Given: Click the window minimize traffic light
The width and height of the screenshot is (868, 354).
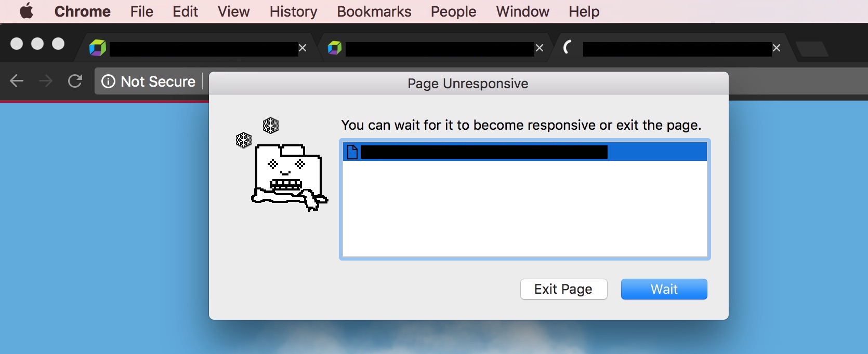Looking at the screenshot, I should pyautogui.click(x=37, y=44).
